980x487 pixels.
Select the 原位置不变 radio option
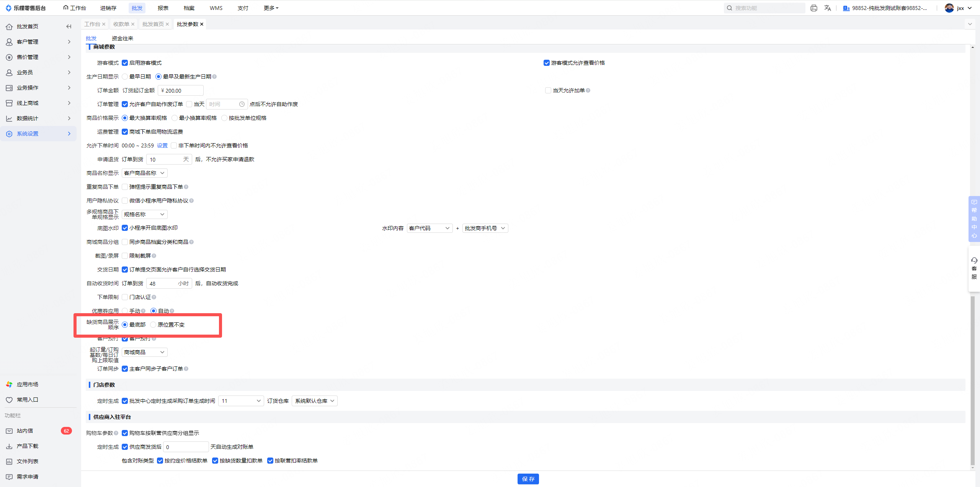click(153, 325)
